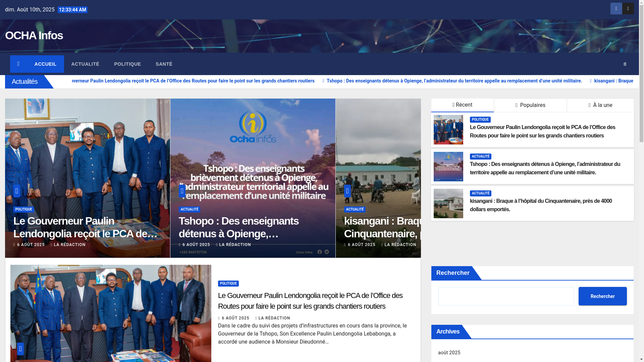Click ACTUALITÉ badge on Tshopo slider card
This screenshot has width=644, height=362.
190,209
